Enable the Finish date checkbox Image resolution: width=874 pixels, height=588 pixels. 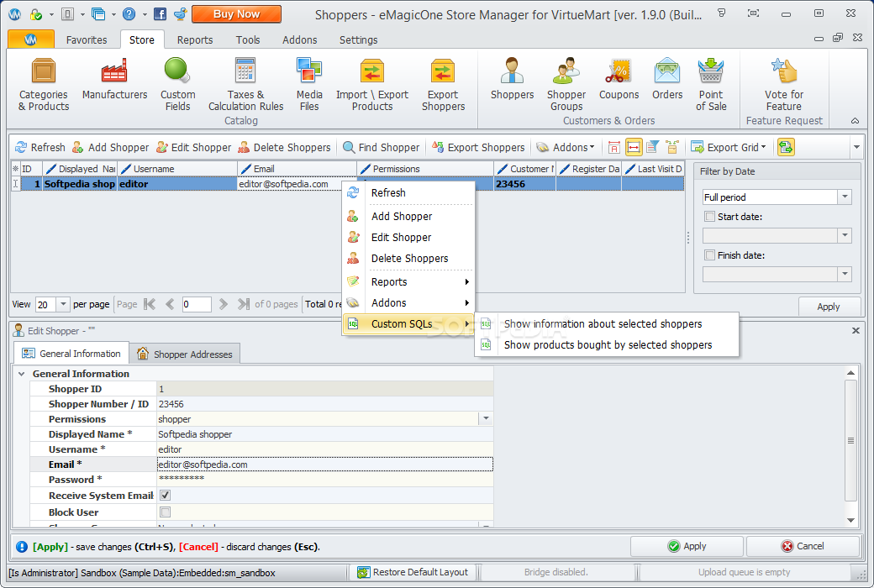pos(709,255)
